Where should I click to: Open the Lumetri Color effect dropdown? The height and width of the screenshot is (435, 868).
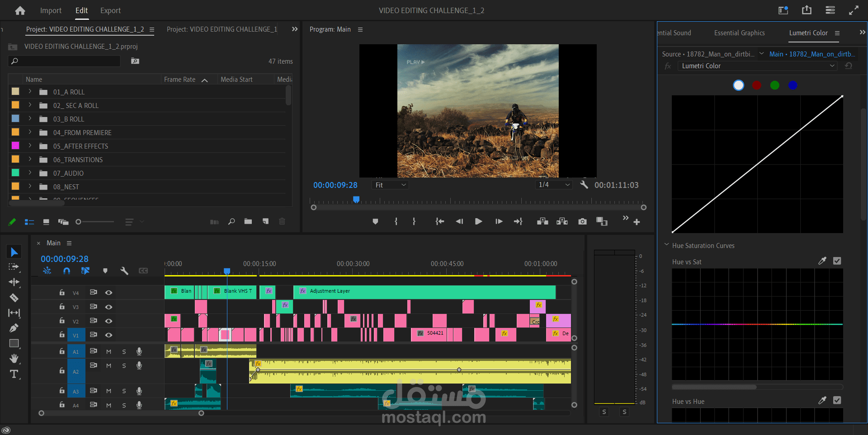pyautogui.click(x=758, y=66)
